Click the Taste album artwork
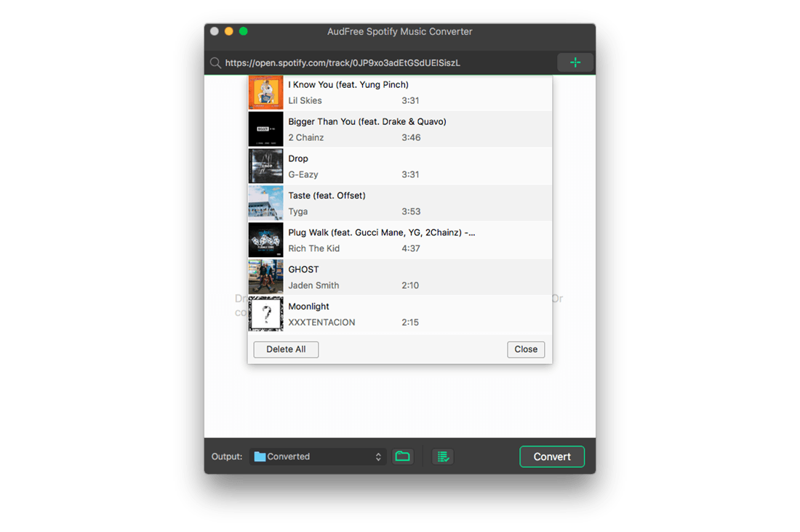This screenshot has height=532, width=800. tap(265, 203)
